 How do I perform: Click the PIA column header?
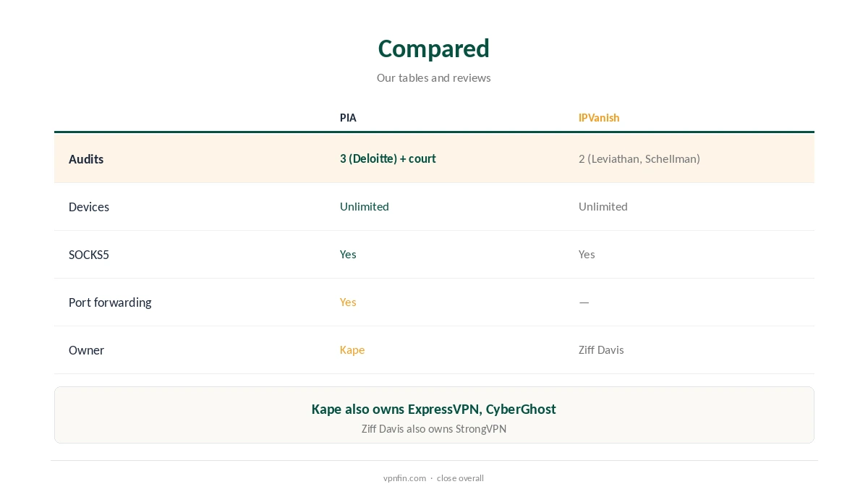coord(348,118)
